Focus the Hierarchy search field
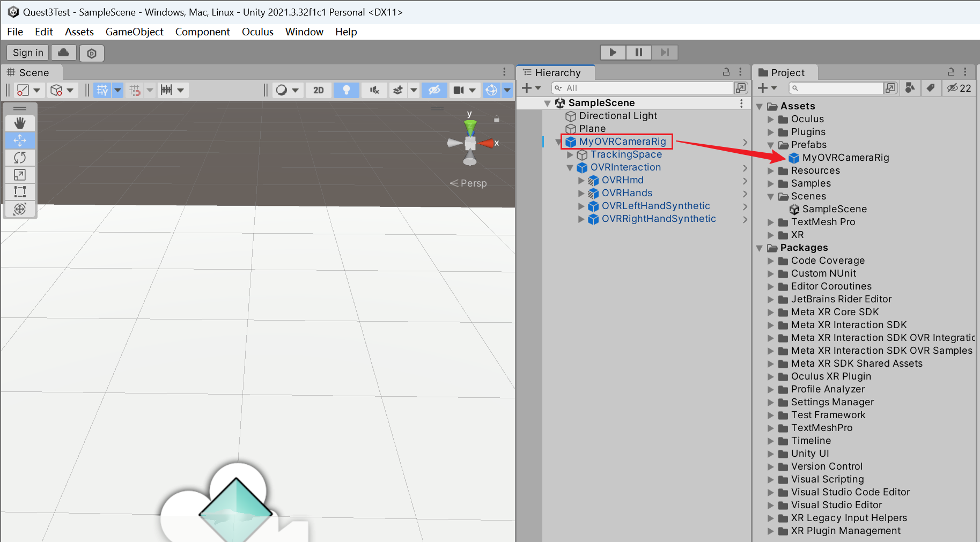Image resolution: width=980 pixels, height=542 pixels. (x=643, y=88)
